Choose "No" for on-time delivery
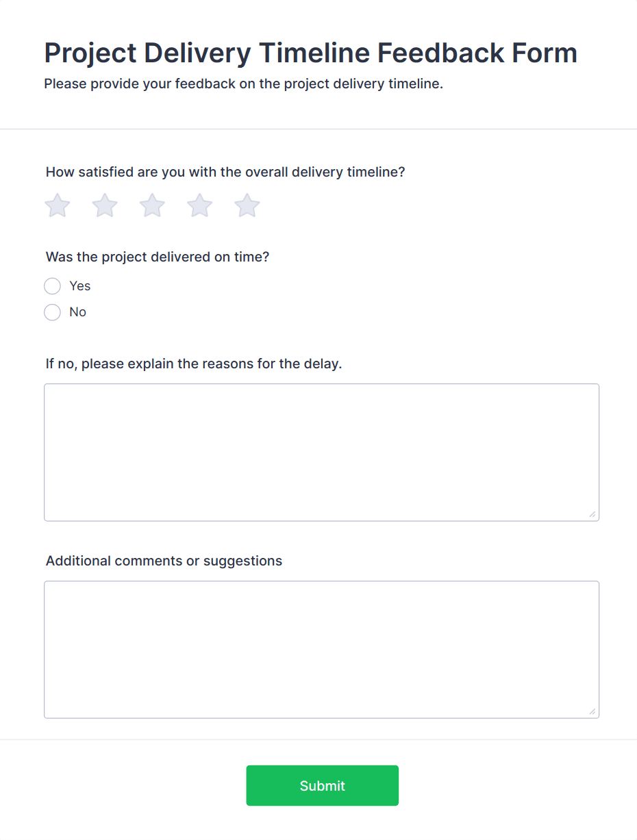Viewport: 637px width, 840px height. (x=52, y=312)
